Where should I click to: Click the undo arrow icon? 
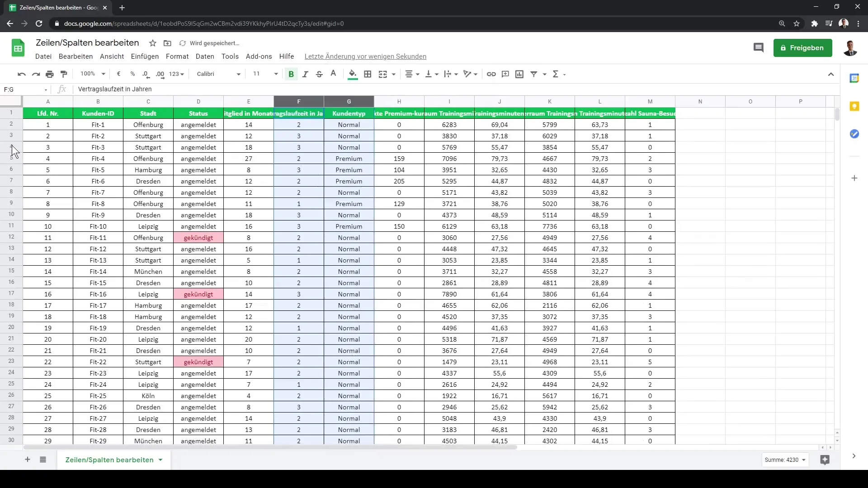[21, 74]
